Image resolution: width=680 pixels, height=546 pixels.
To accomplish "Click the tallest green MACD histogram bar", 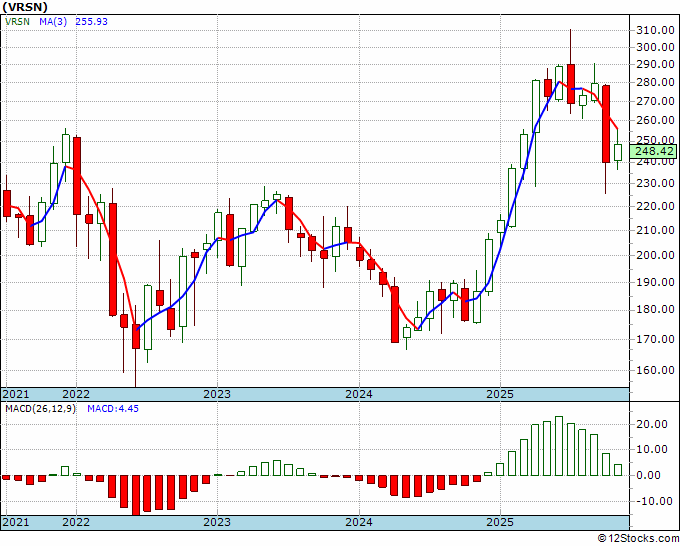I will [559, 446].
